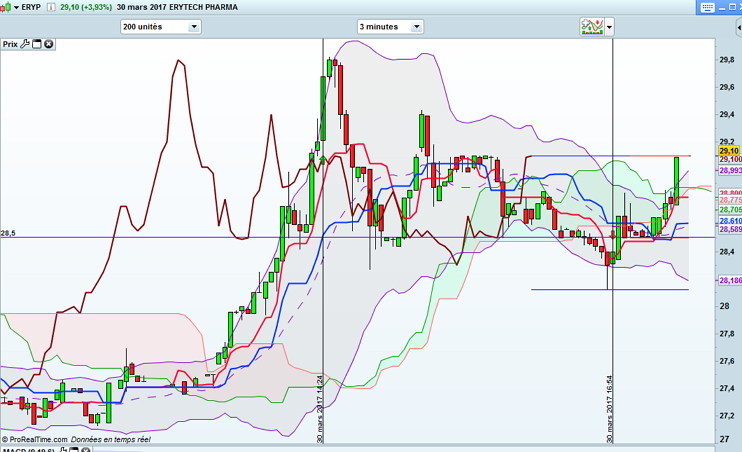
Task: Open Prix panel settings wrench icon
Action: (25, 44)
